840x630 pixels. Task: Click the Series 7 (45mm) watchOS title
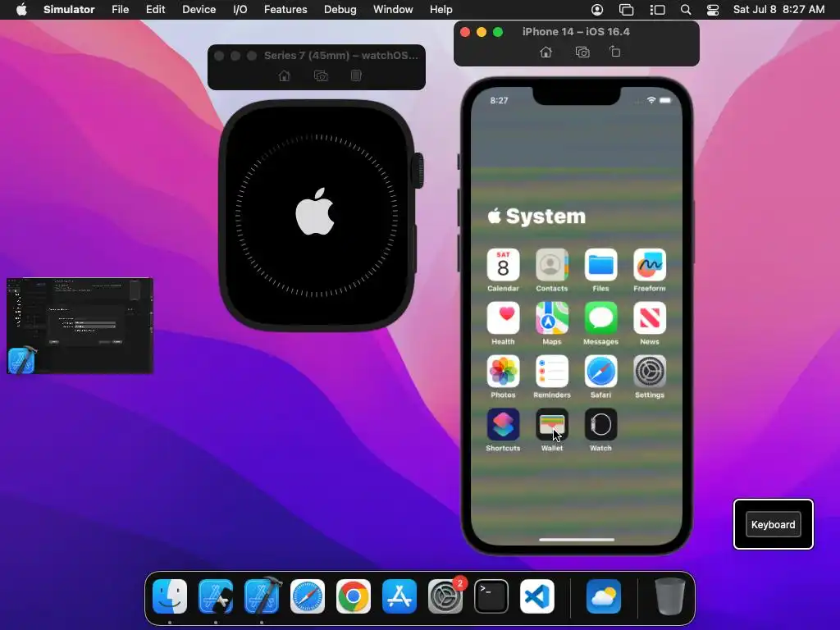point(340,55)
